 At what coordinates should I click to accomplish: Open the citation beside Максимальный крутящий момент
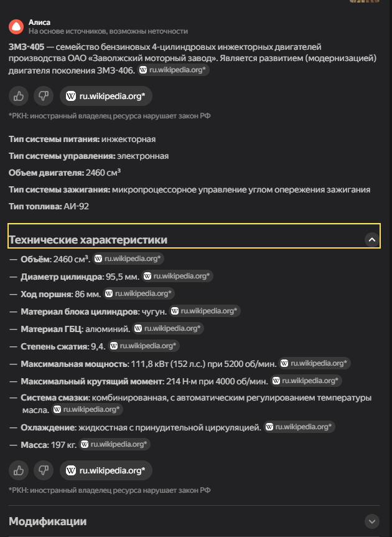306,381
